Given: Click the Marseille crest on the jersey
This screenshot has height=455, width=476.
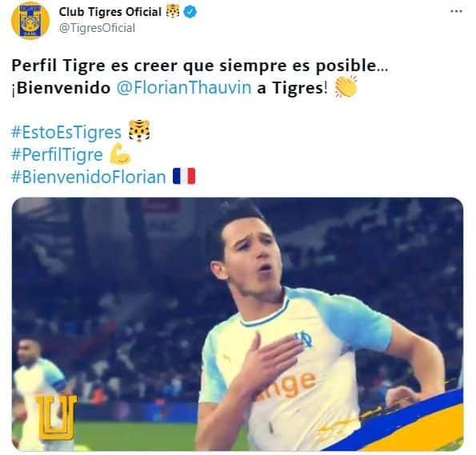Looking at the screenshot, I should tap(304, 339).
